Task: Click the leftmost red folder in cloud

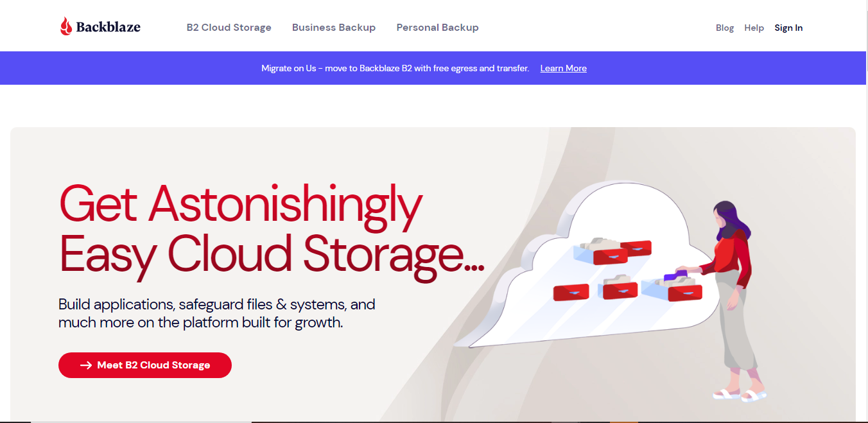Action: (571, 292)
